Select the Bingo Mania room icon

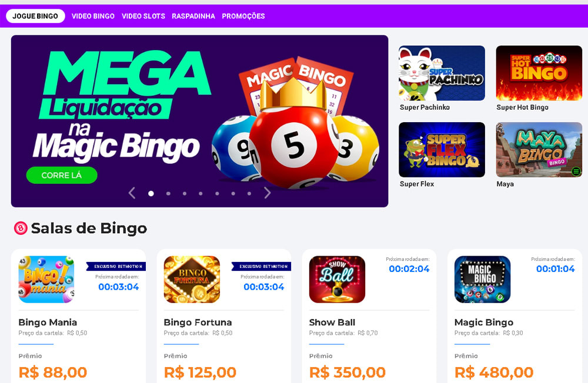point(46,279)
